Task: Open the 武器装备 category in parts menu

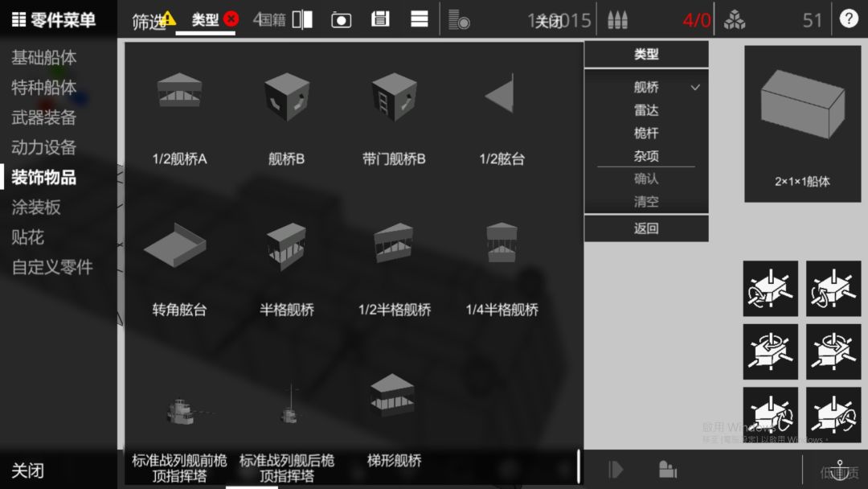Action: click(43, 117)
